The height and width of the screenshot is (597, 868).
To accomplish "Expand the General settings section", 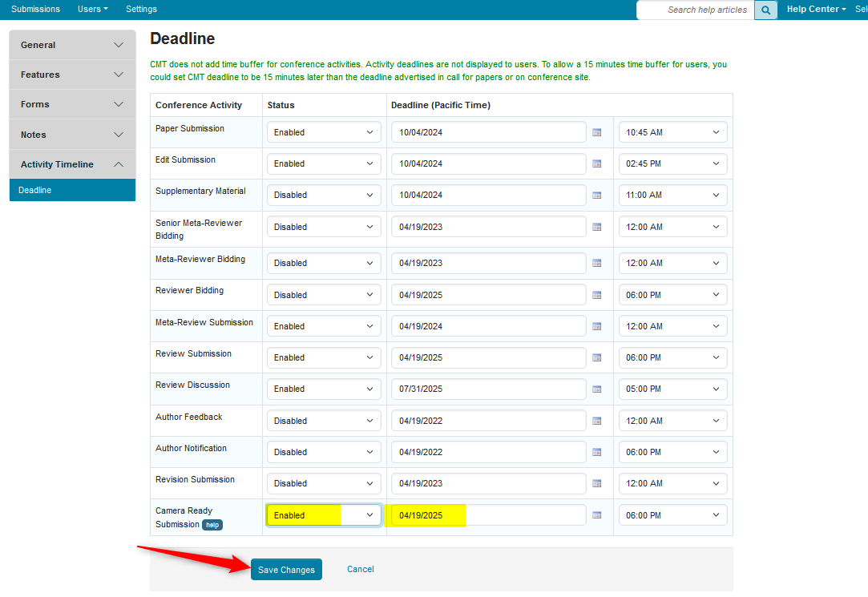I will click(72, 45).
